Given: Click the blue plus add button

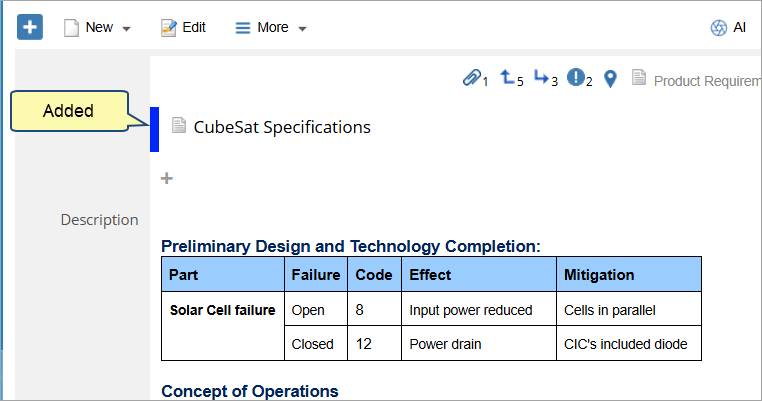Looking at the screenshot, I should coord(30,27).
